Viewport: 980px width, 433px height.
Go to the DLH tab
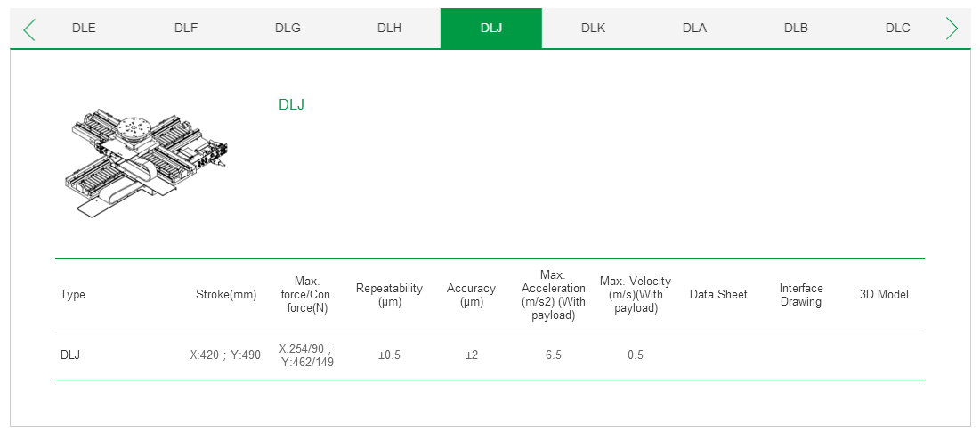click(x=389, y=28)
